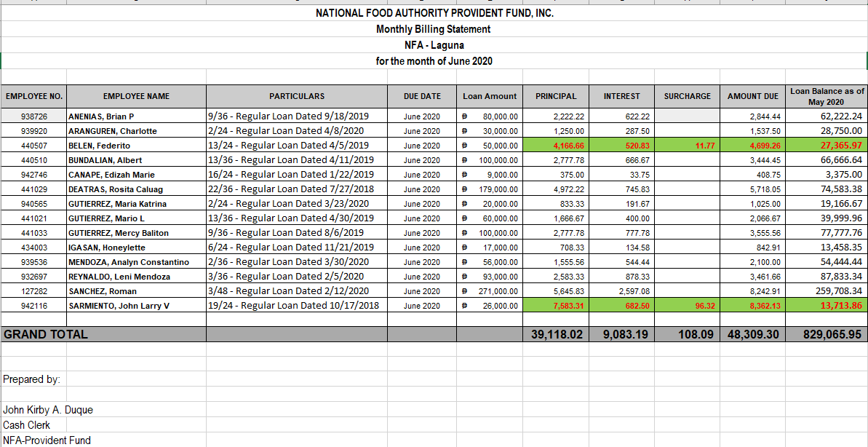The height and width of the screenshot is (447, 868).
Task: Click loan amount 179,000.00
Action: [x=490, y=189]
